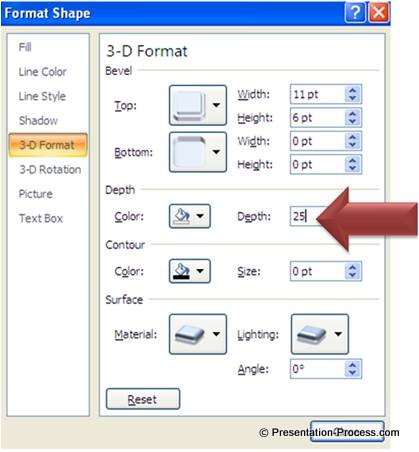Viewport: 419px width, 452px height.
Task: Click the Material preset thumbnail
Action: pos(189,334)
